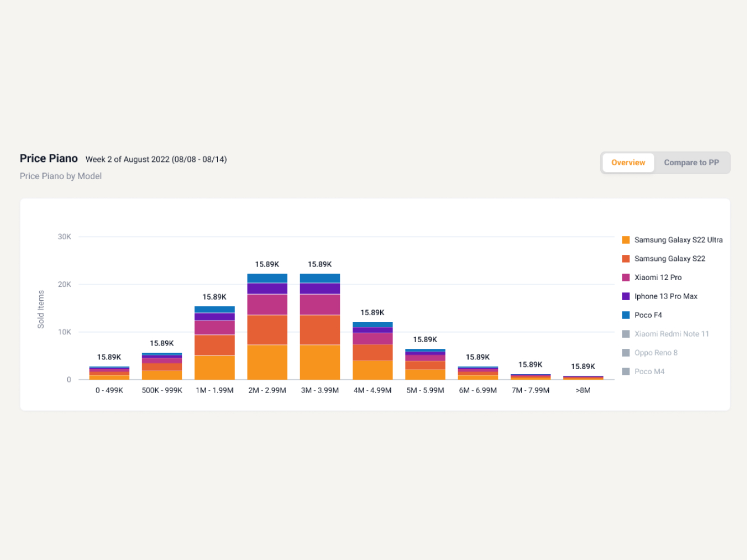Enable the Xiaomi Redmi Note 11 series
Viewport: 747px width, 560px height.
tap(671, 334)
